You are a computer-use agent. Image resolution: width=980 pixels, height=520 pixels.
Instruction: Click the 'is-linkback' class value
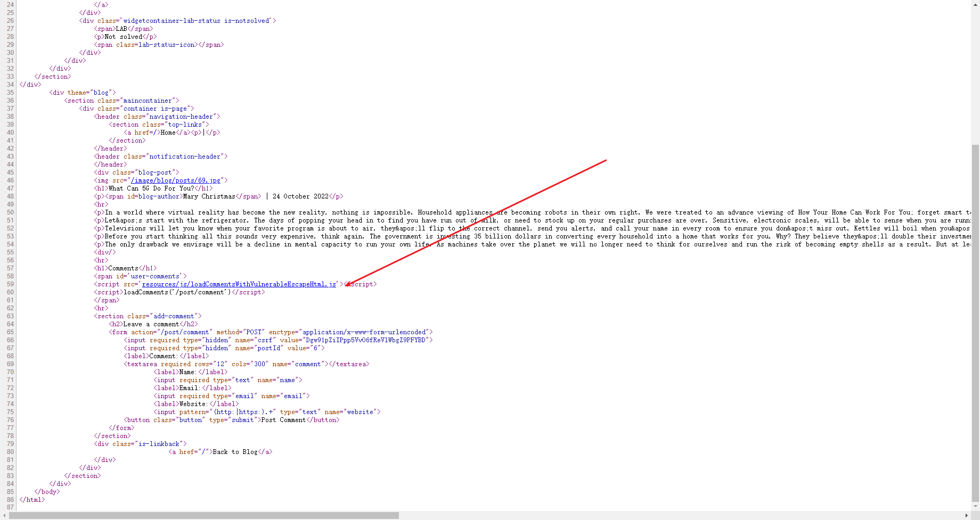(x=159, y=444)
